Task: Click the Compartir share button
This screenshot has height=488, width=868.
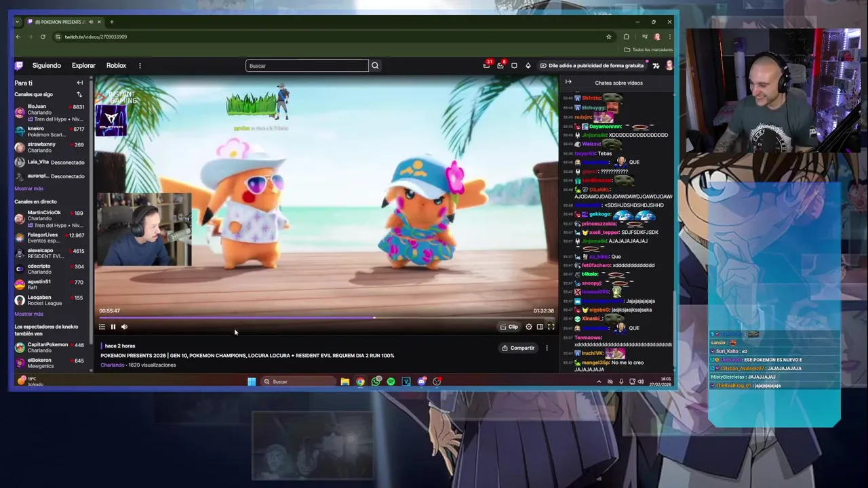Action: click(518, 348)
